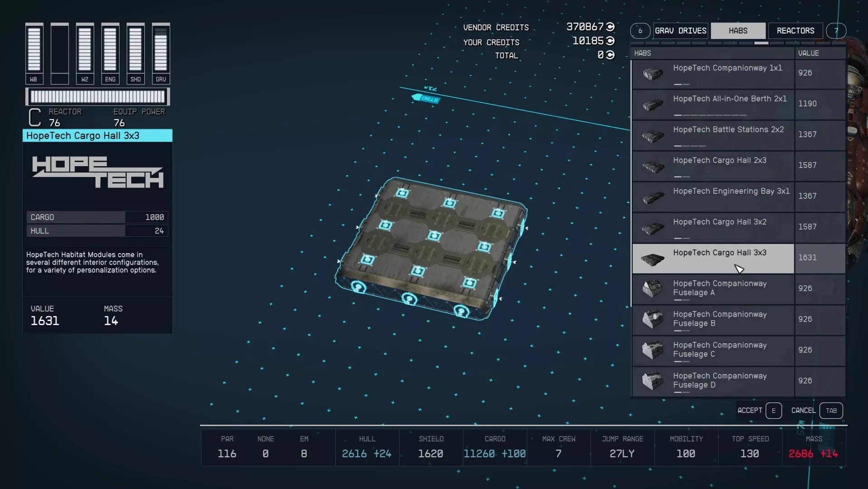Click the PAR 116 weapon stat

227,447
